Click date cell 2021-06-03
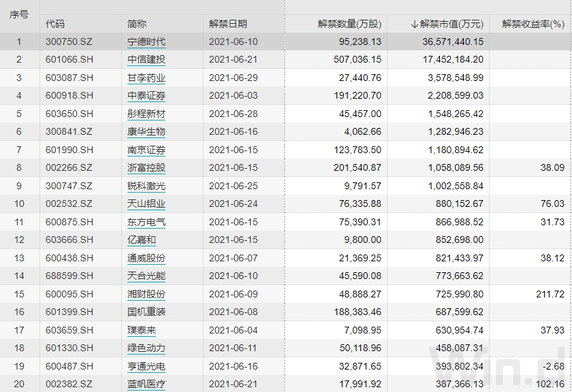 (x=233, y=95)
